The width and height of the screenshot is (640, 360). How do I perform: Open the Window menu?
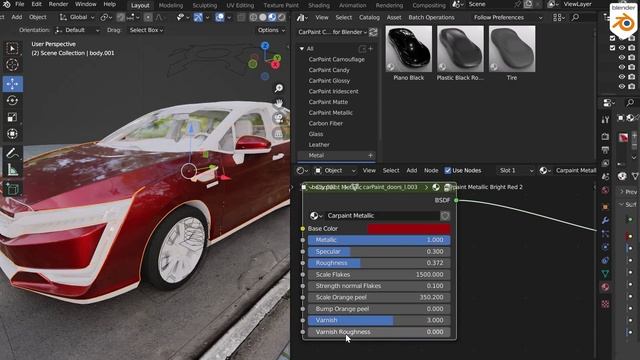pos(86,4)
